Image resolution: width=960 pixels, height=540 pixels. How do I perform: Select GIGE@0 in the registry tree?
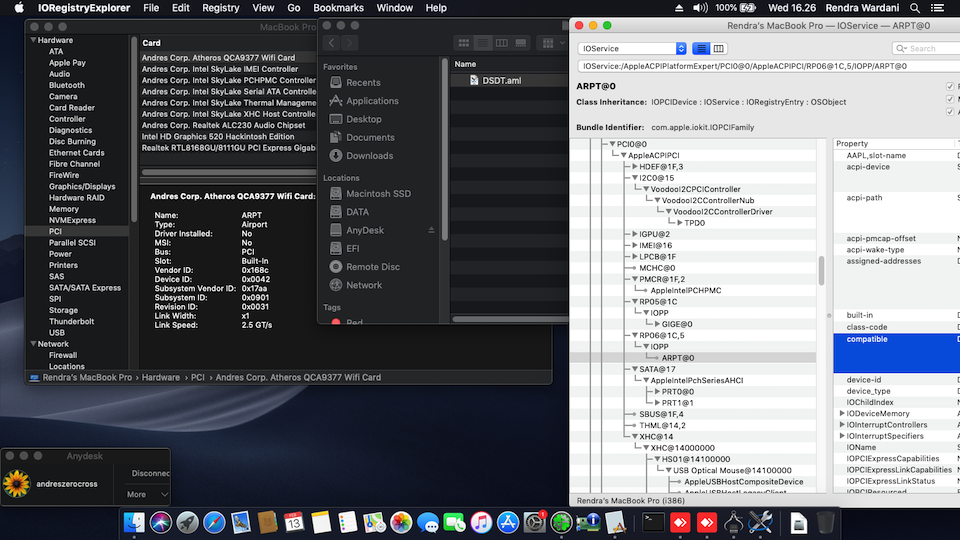pos(677,324)
